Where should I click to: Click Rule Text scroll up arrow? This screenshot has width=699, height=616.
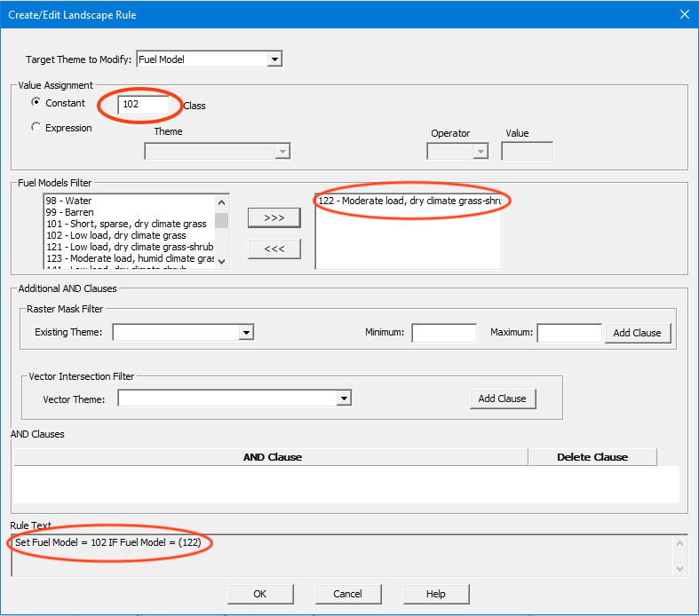679,543
